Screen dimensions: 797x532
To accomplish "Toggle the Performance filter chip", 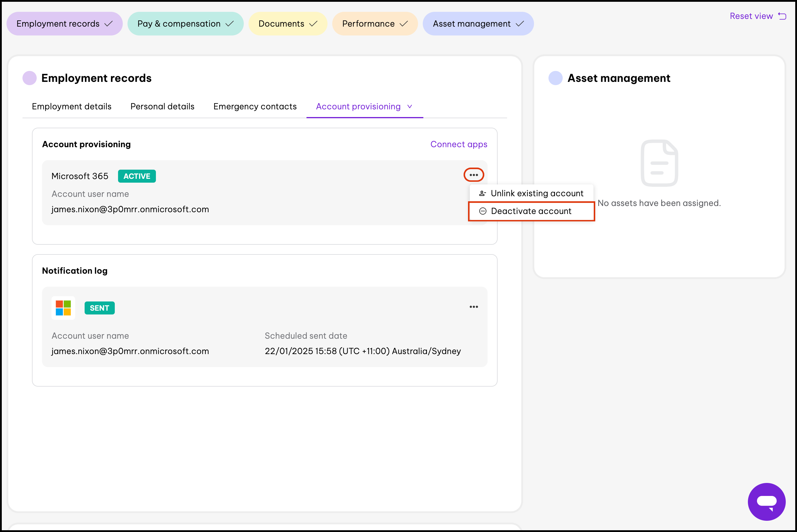I will coord(375,24).
